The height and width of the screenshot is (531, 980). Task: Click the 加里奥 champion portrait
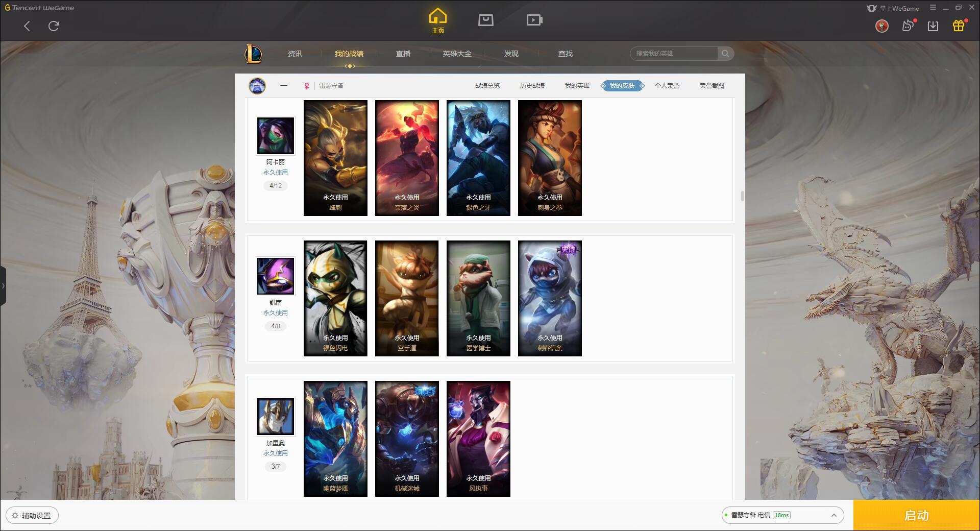tap(276, 416)
